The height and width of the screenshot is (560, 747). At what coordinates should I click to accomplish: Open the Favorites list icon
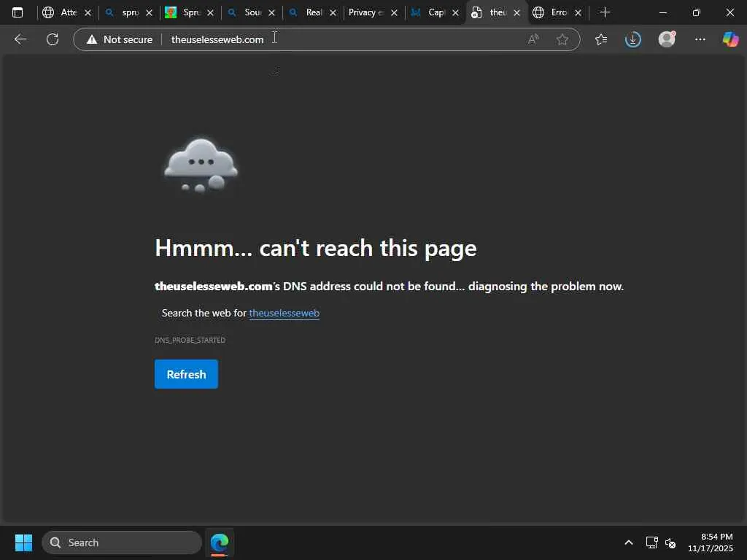[601, 39]
